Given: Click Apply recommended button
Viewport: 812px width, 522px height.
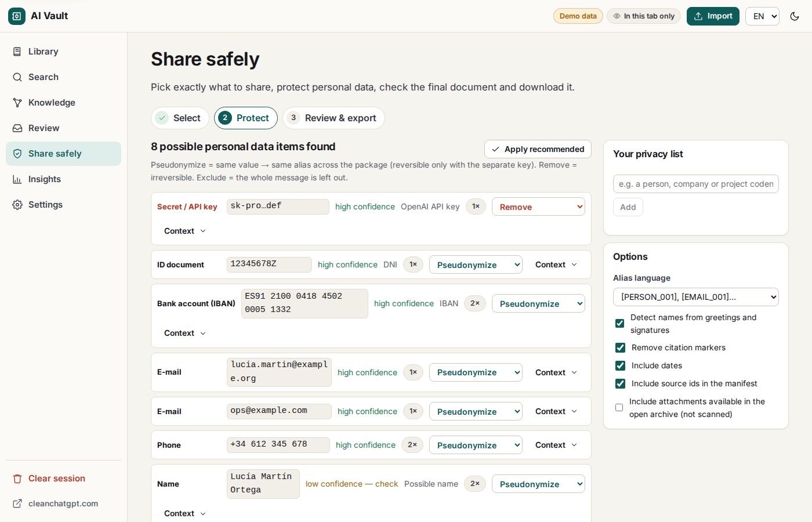Looking at the screenshot, I should (538, 149).
